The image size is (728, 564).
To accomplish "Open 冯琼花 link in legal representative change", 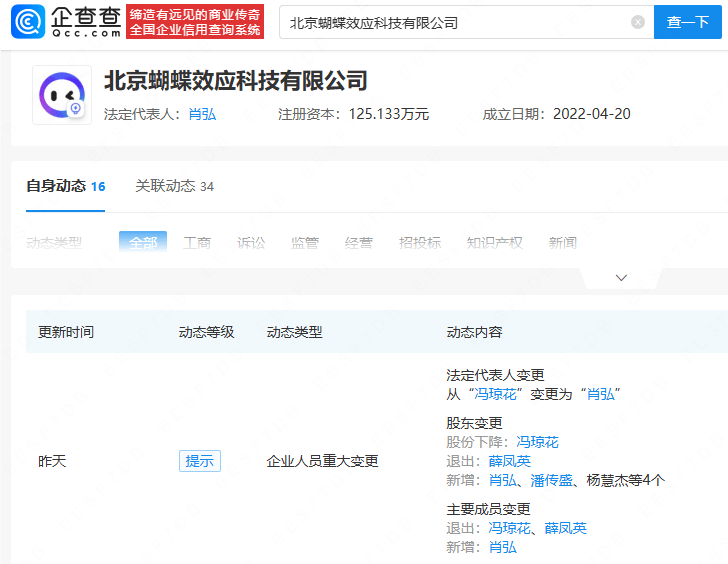I will point(495,395).
